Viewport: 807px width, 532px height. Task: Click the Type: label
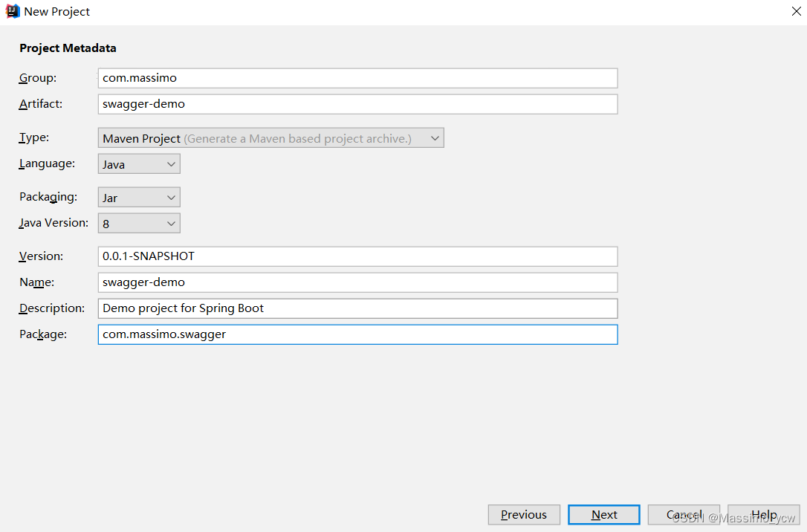(x=34, y=137)
